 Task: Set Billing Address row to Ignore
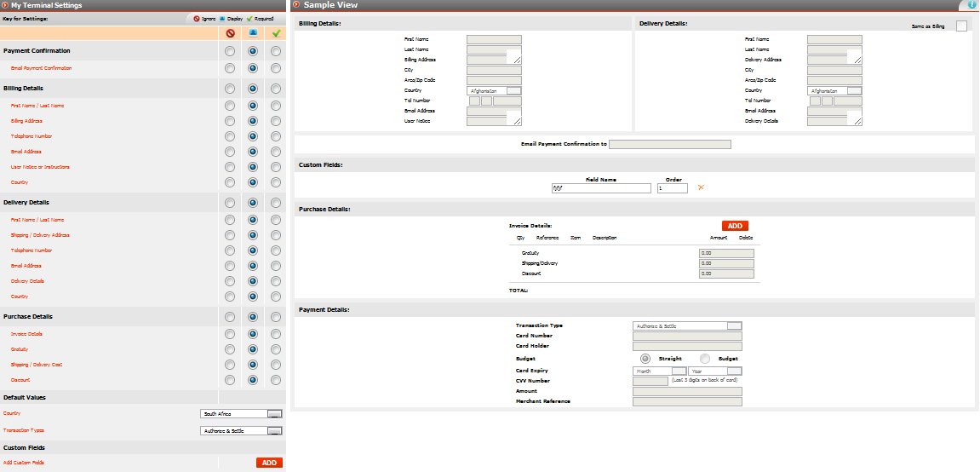point(230,121)
